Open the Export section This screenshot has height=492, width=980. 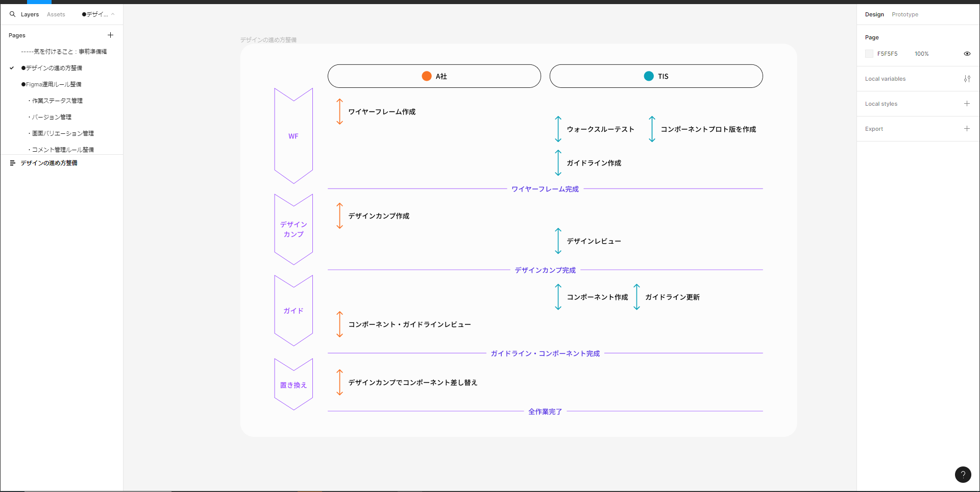[874, 129]
